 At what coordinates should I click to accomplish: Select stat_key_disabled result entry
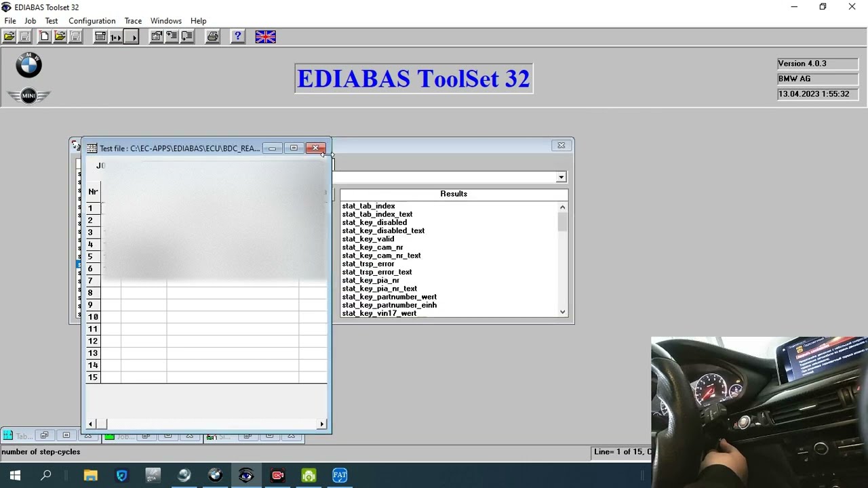pyautogui.click(x=374, y=222)
